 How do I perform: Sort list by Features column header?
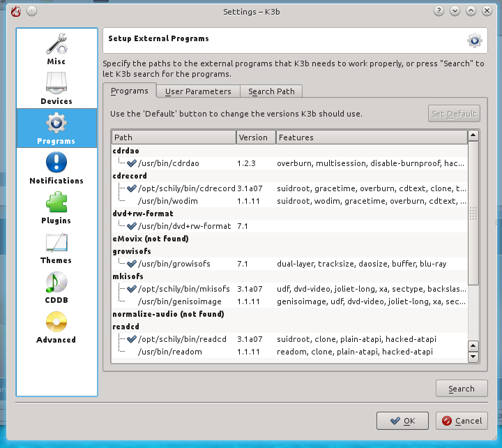[x=372, y=137]
